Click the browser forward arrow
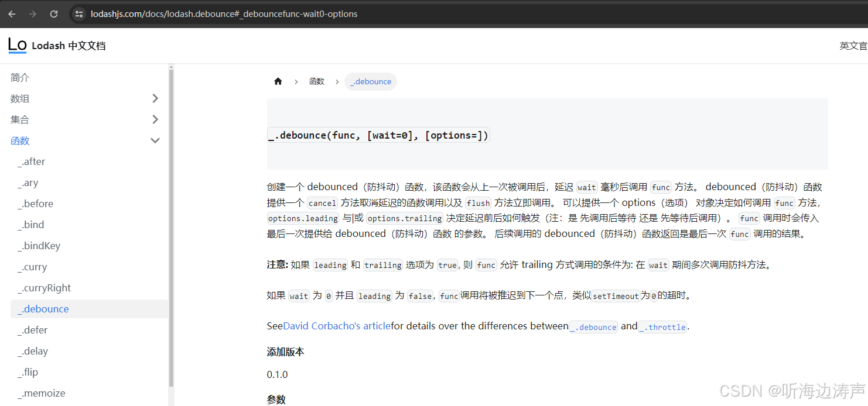868x406 pixels. coord(32,13)
